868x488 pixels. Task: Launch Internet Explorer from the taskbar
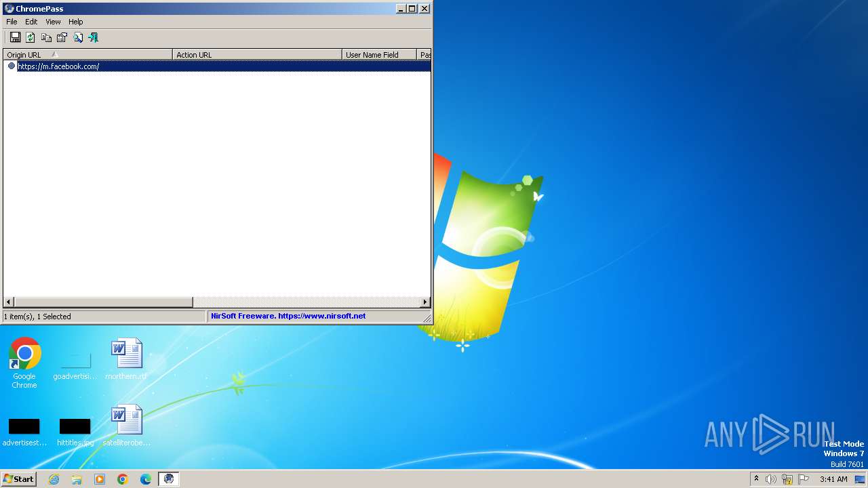coord(54,479)
